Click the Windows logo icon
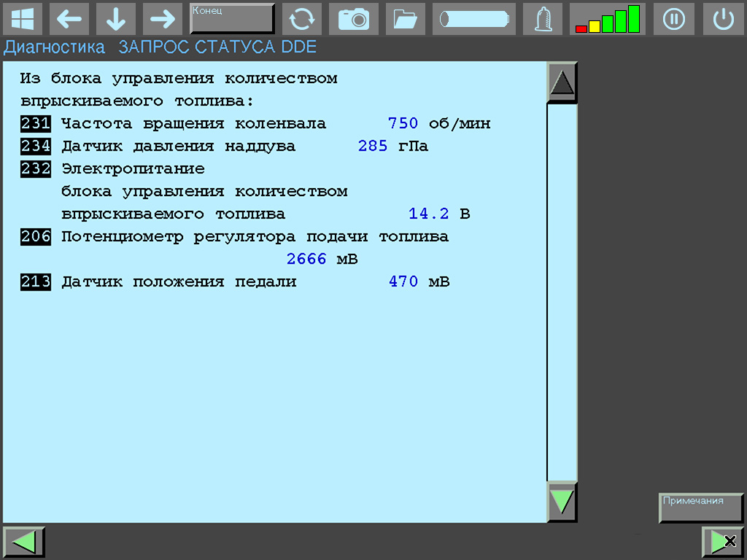 [x=23, y=19]
